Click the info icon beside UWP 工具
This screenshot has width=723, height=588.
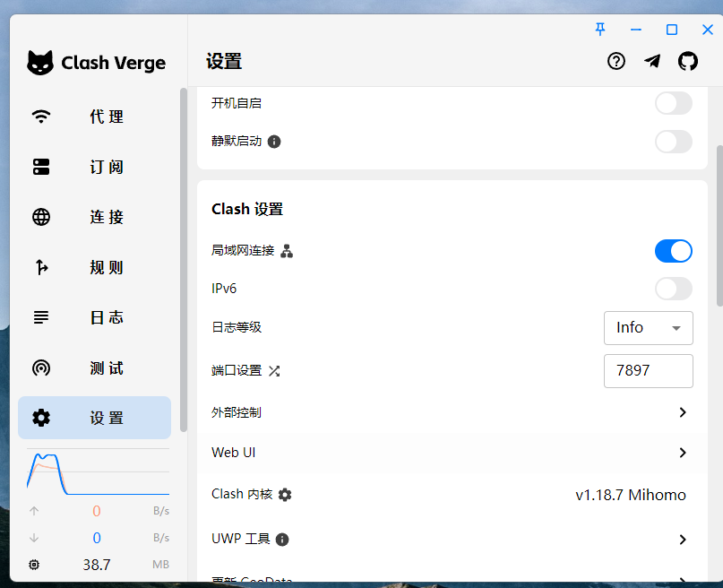[281, 539]
